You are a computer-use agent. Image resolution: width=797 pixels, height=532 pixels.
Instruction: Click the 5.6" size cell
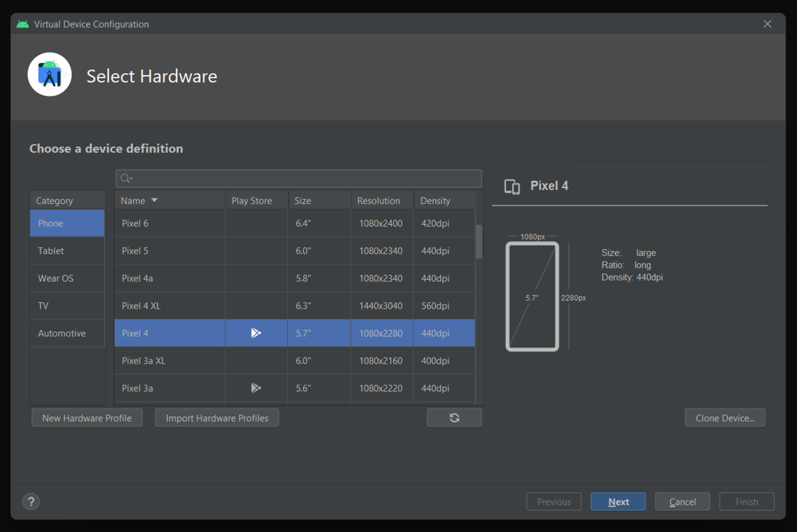(x=319, y=388)
